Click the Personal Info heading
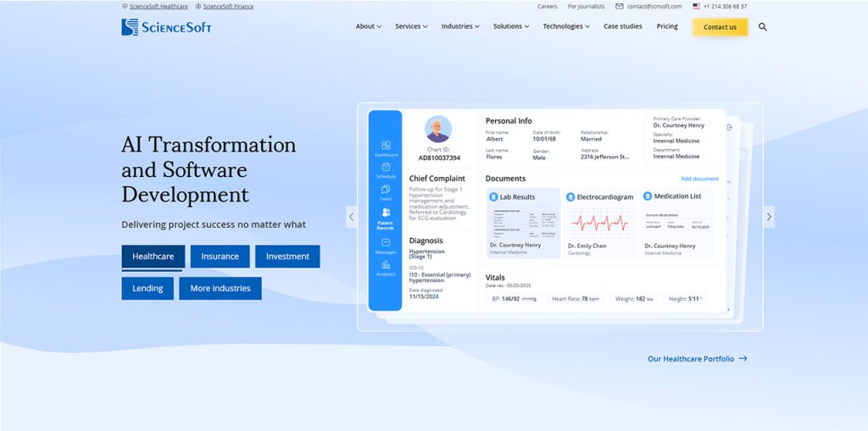868x431 pixels. [509, 120]
